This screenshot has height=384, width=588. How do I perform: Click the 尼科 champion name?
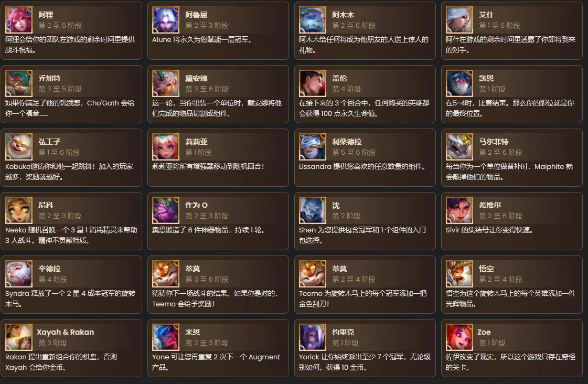click(x=46, y=205)
